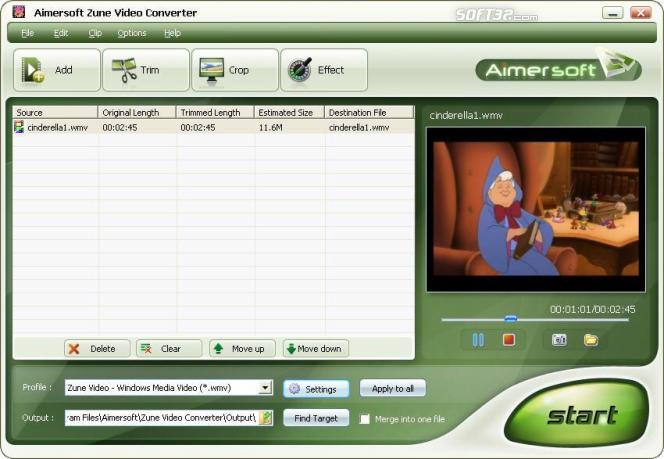This screenshot has height=459, width=664.
Task: Minimize the converter window
Action: point(612,13)
